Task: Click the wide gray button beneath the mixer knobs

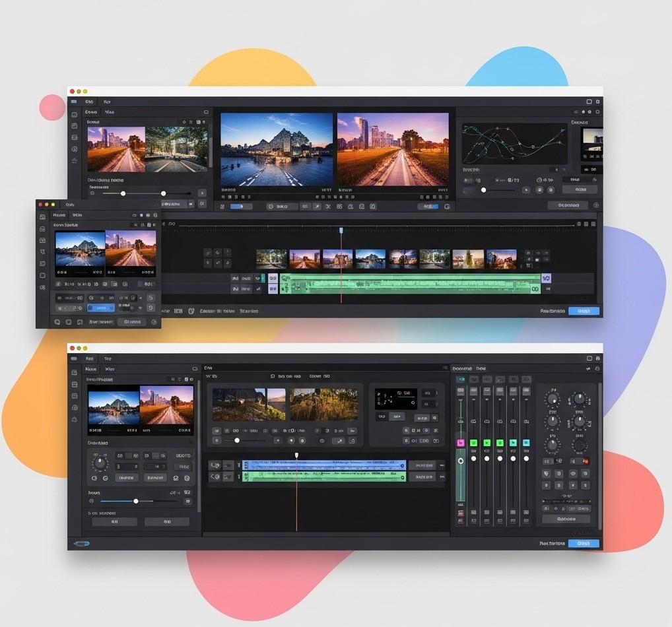Action: [x=566, y=519]
